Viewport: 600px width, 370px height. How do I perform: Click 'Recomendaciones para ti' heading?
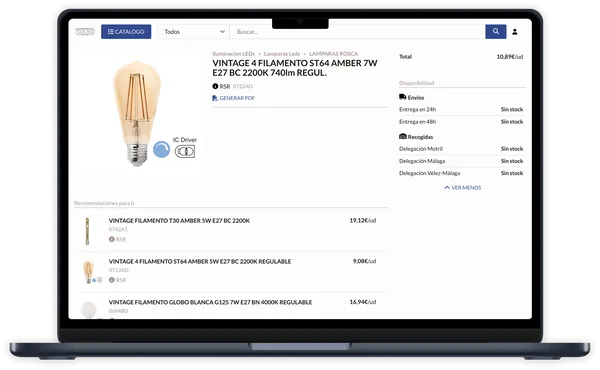point(104,203)
